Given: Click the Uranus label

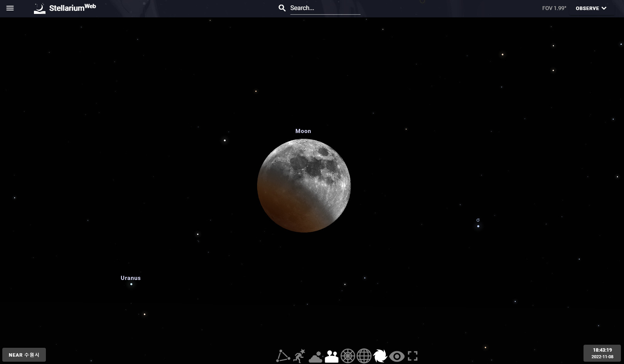Looking at the screenshot, I should pos(131,278).
